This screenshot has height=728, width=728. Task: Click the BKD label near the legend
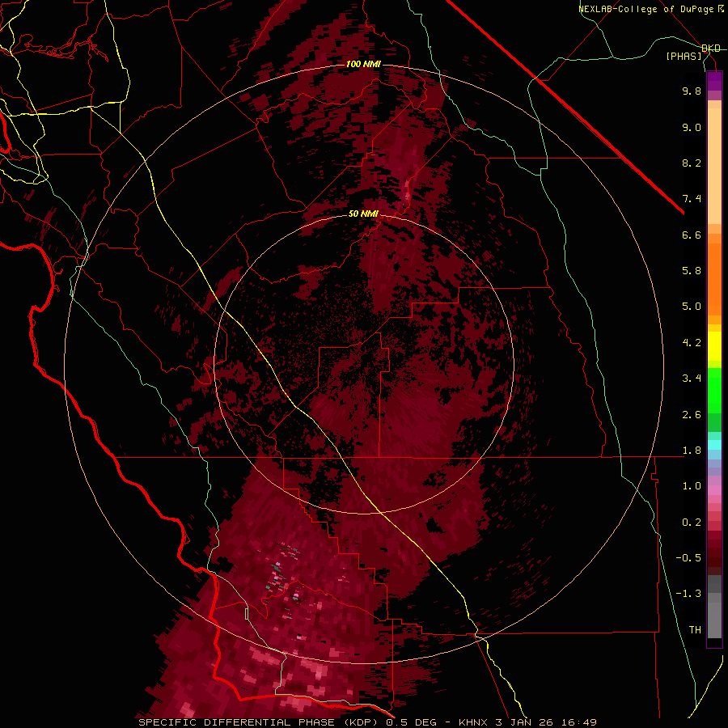pyautogui.click(x=710, y=49)
